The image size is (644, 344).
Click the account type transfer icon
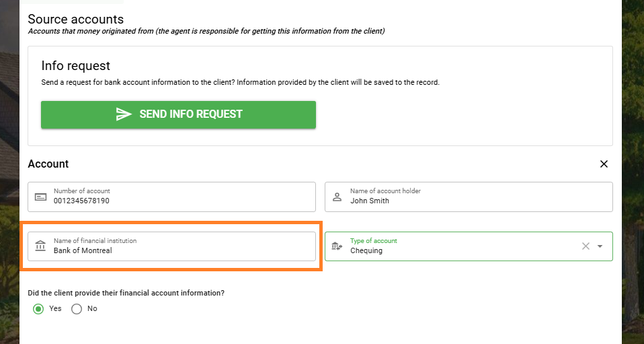(x=337, y=246)
